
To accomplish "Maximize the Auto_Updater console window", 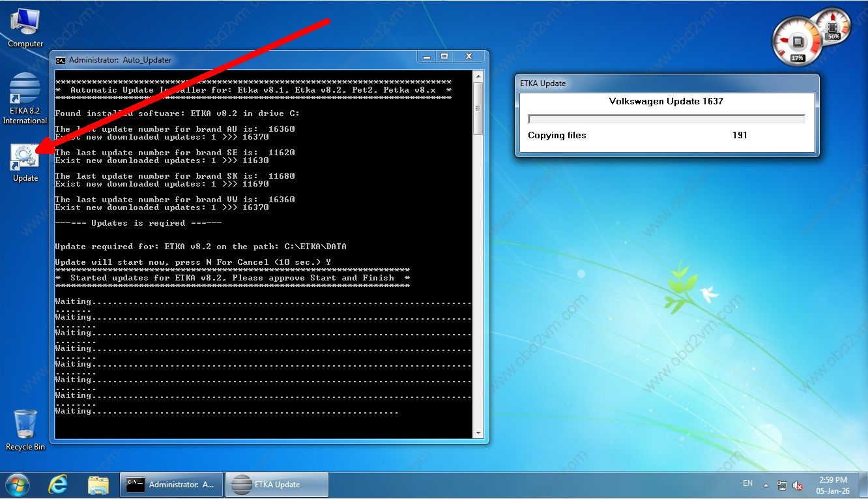I will (444, 57).
